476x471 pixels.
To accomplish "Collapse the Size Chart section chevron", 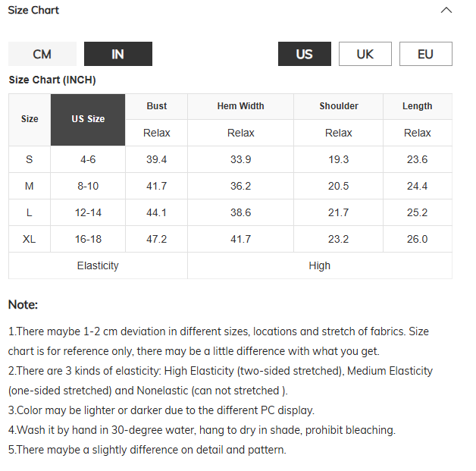I will pyautogui.click(x=446, y=11).
